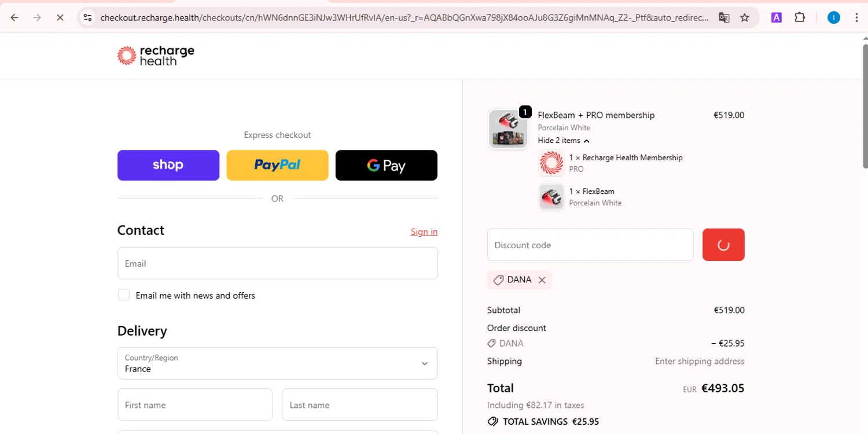This screenshot has height=434, width=868.
Task: Open the Chrome profile avatar
Action: click(x=833, y=17)
